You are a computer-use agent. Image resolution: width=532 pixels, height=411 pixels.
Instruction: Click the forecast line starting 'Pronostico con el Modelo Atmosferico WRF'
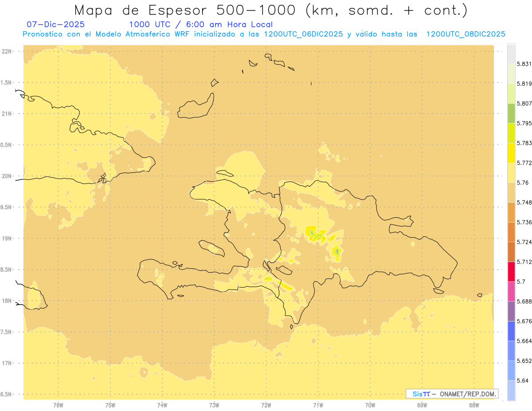tap(264, 34)
